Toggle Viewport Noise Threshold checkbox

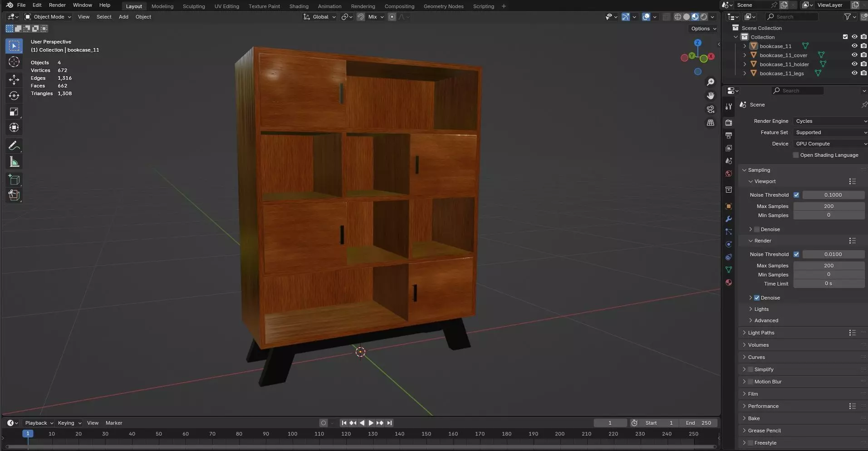(x=796, y=195)
